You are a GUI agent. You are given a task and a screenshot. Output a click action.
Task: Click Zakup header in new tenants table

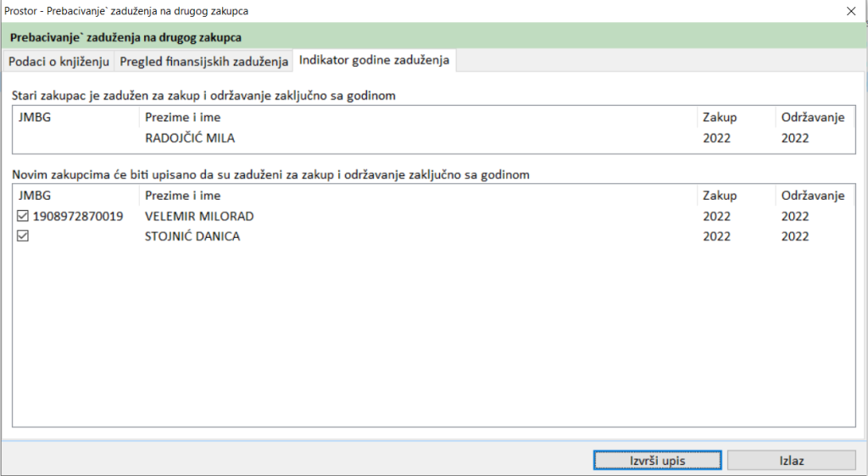coord(720,196)
